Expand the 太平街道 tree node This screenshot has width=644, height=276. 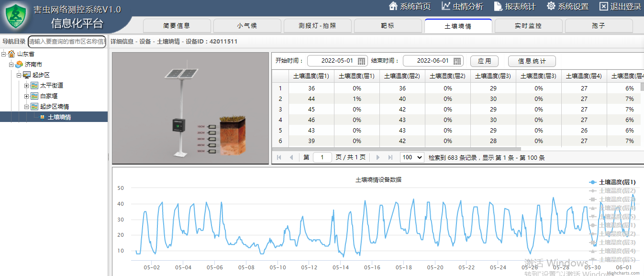tap(27, 86)
